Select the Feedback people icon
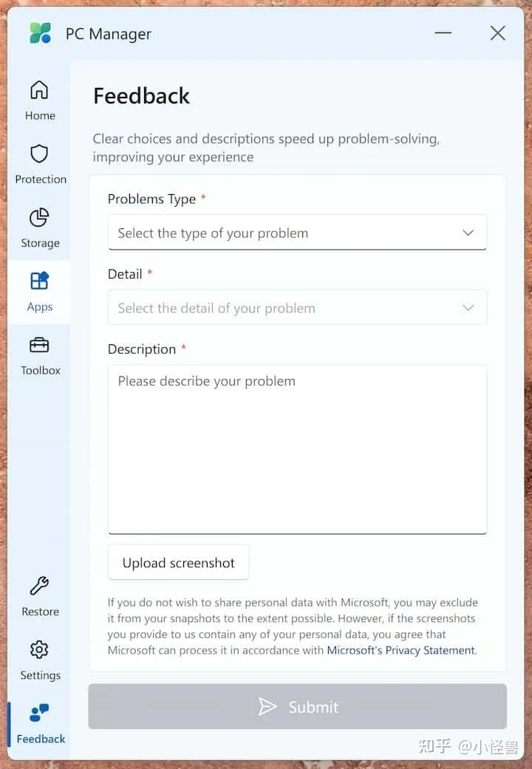This screenshot has width=532, height=769. pyautogui.click(x=39, y=714)
